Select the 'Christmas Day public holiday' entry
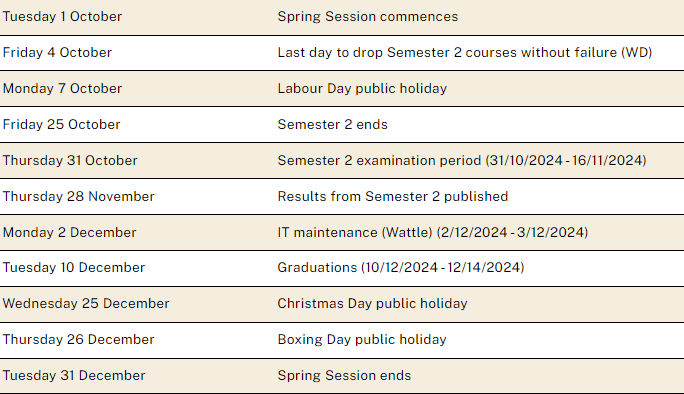Image resolution: width=684 pixels, height=394 pixels. coord(372,303)
